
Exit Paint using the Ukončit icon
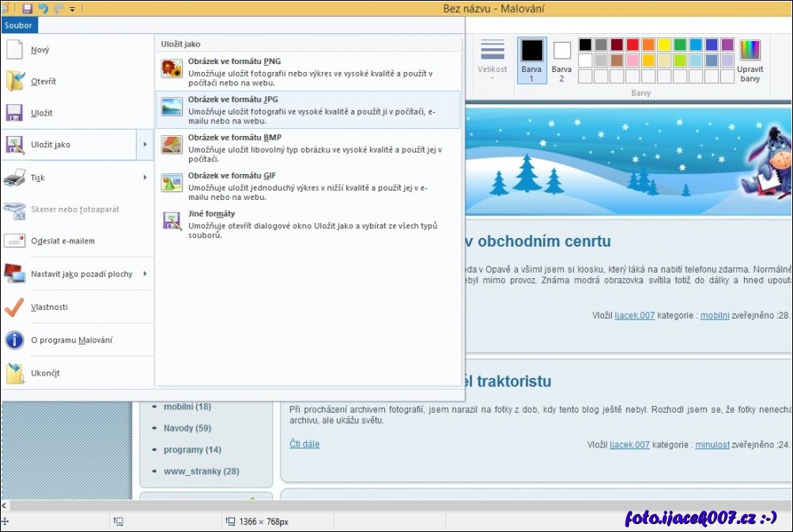[x=15, y=373]
